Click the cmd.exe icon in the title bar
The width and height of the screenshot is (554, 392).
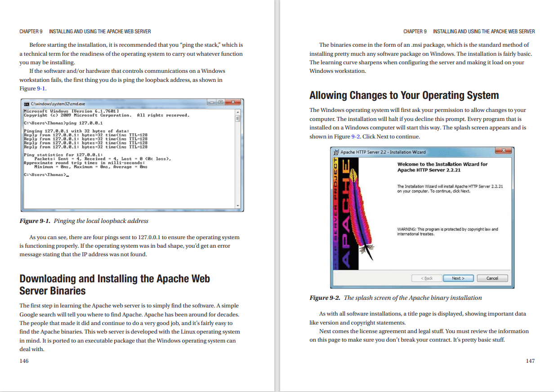click(26, 103)
